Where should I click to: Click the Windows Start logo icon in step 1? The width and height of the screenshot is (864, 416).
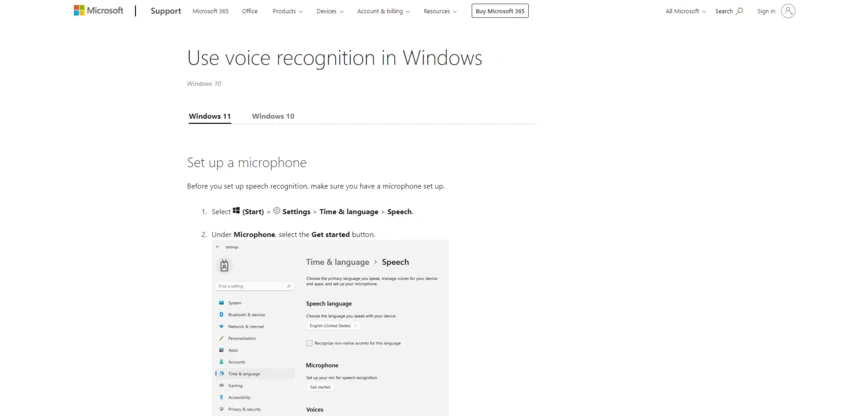[x=236, y=210]
